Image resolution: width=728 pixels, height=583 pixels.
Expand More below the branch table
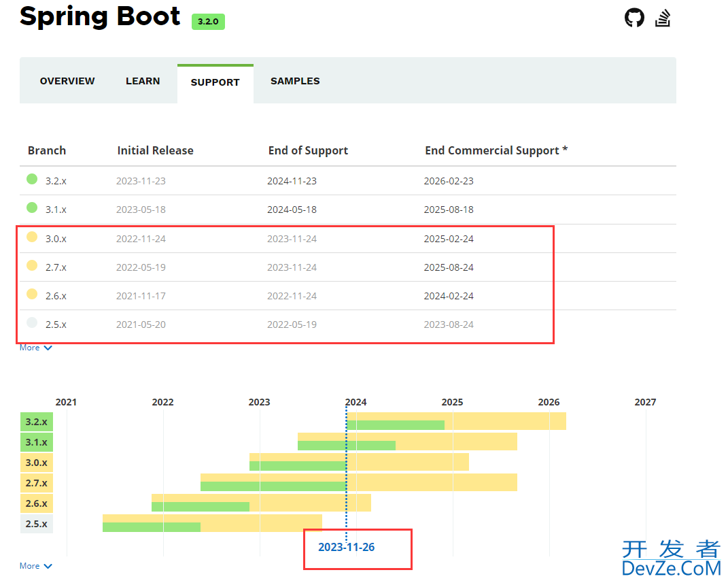36,348
